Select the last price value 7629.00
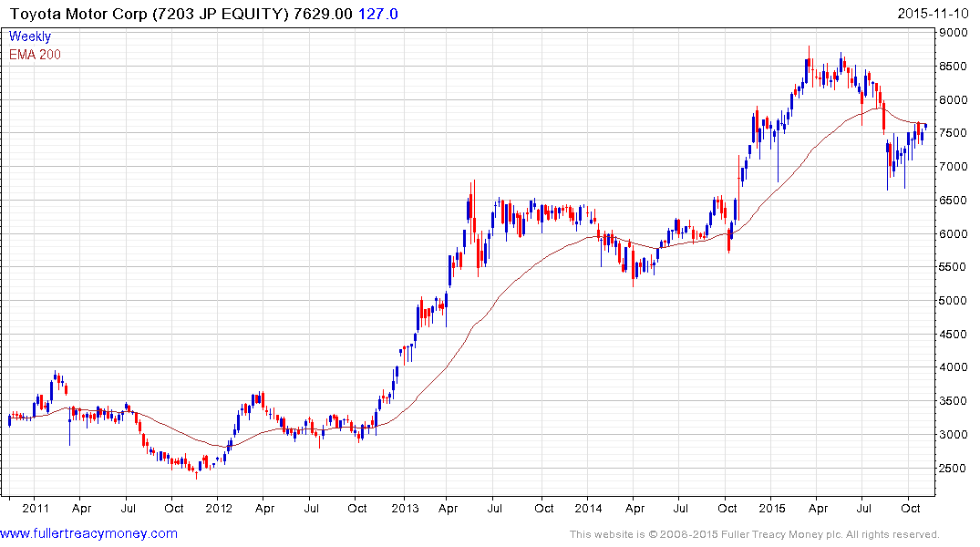The image size is (980, 547). tap(323, 14)
